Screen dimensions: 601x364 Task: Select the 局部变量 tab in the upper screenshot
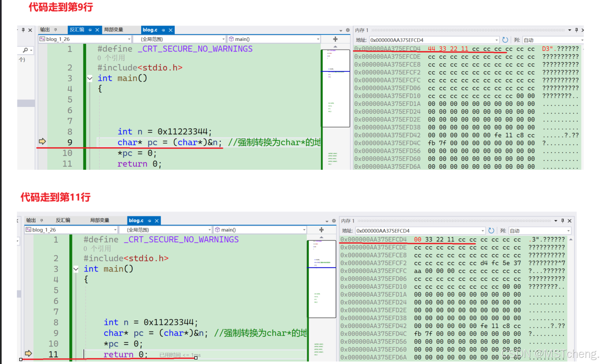(x=114, y=30)
